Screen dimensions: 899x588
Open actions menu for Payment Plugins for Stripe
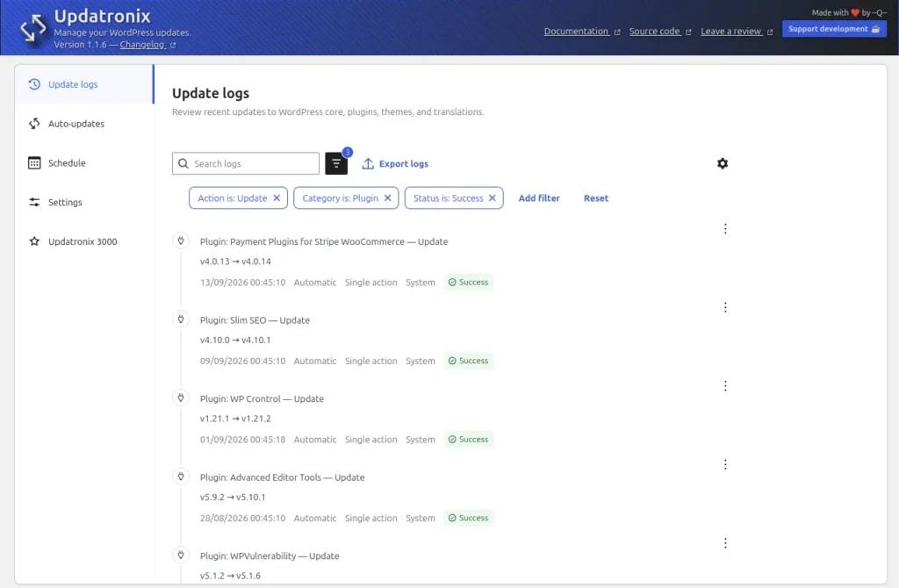[x=725, y=229]
